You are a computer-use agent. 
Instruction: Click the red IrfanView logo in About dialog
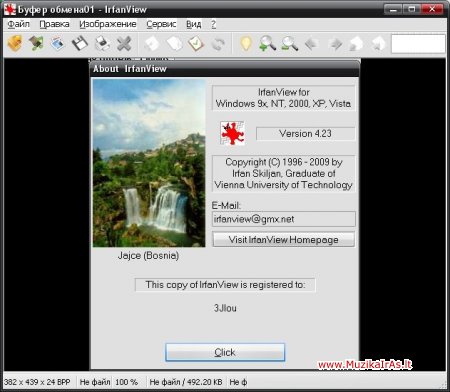tap(232, 133)
